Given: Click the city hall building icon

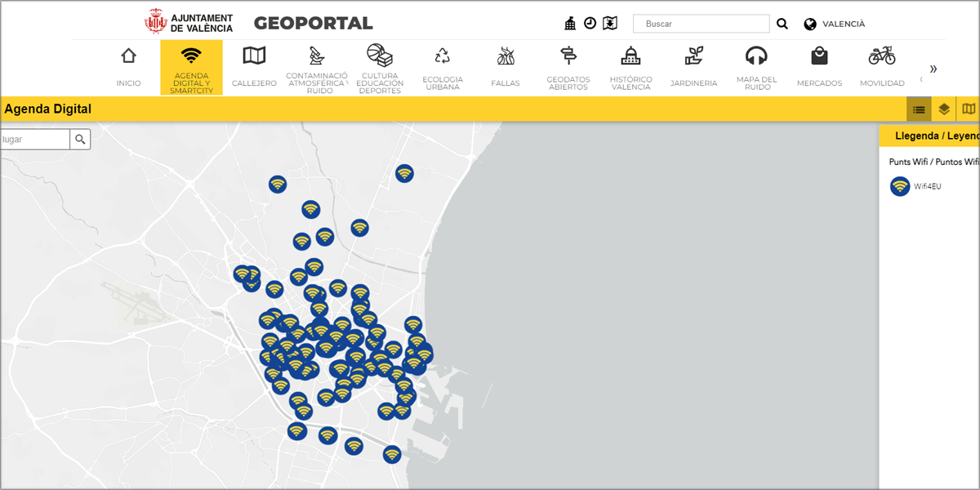Looking at the screenshot, I should pos(570,24).
